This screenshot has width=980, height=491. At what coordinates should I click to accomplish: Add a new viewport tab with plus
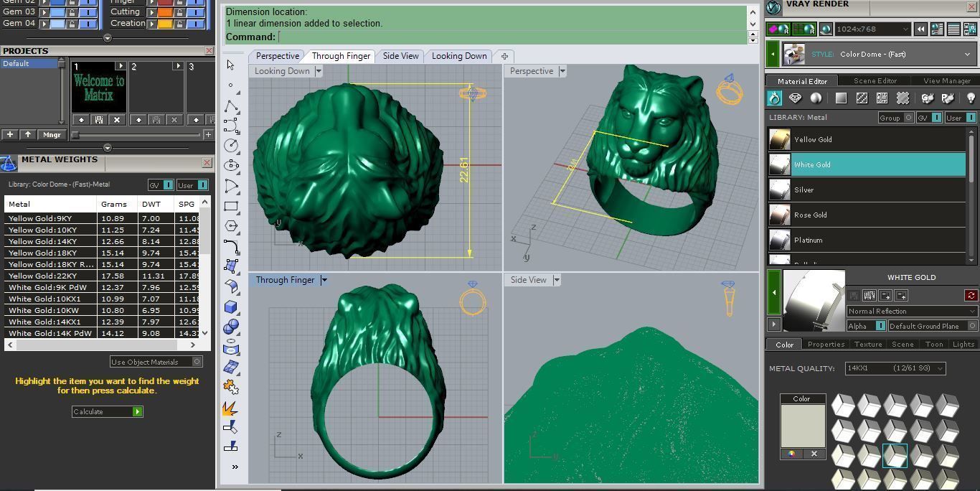(504, 56)
